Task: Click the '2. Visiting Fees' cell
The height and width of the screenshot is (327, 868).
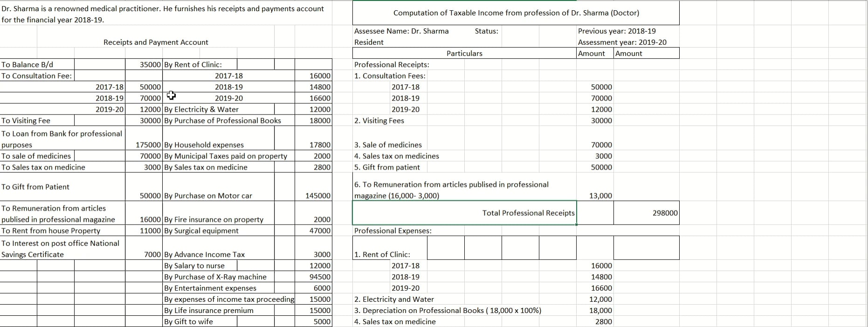Action: pos(379,121)
